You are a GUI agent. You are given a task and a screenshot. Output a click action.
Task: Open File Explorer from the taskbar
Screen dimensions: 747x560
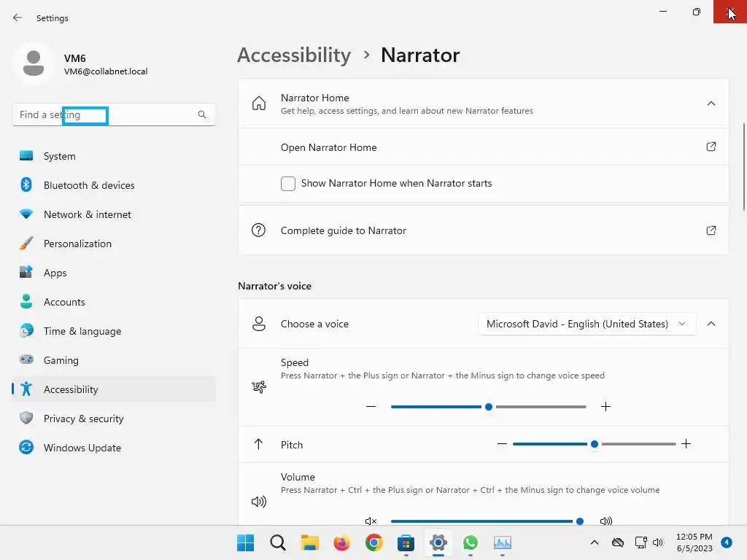[x=310, y=542]
